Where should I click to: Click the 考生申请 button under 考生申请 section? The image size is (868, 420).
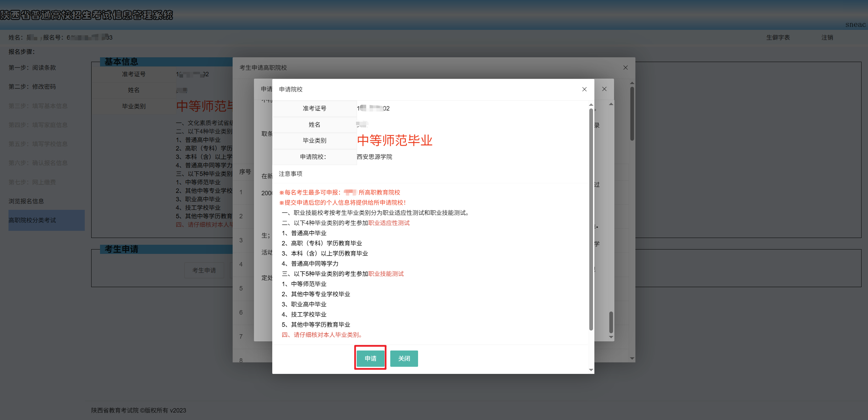click(204, 270)
